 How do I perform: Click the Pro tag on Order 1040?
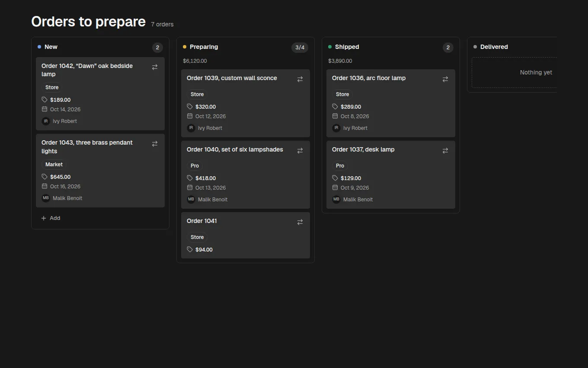pos(195,166)
